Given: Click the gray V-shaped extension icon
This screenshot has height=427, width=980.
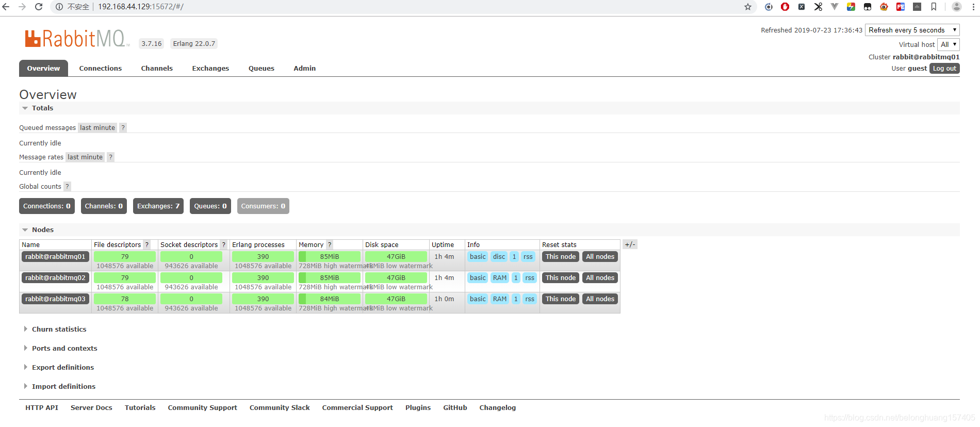Looking at the screenshot, I should click(835, 7).
